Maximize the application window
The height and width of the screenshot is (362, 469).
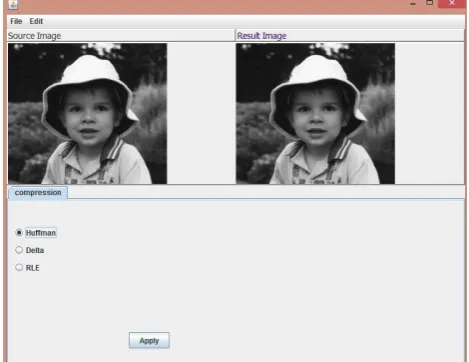point(430,3)
